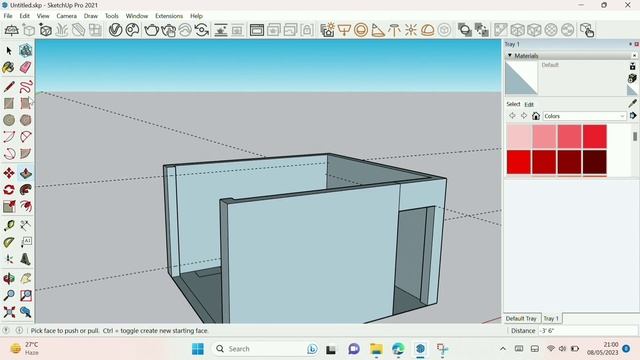Choose the Zoom Window tool
Viewport: 640px width, 360px height.
pos(25,296)
